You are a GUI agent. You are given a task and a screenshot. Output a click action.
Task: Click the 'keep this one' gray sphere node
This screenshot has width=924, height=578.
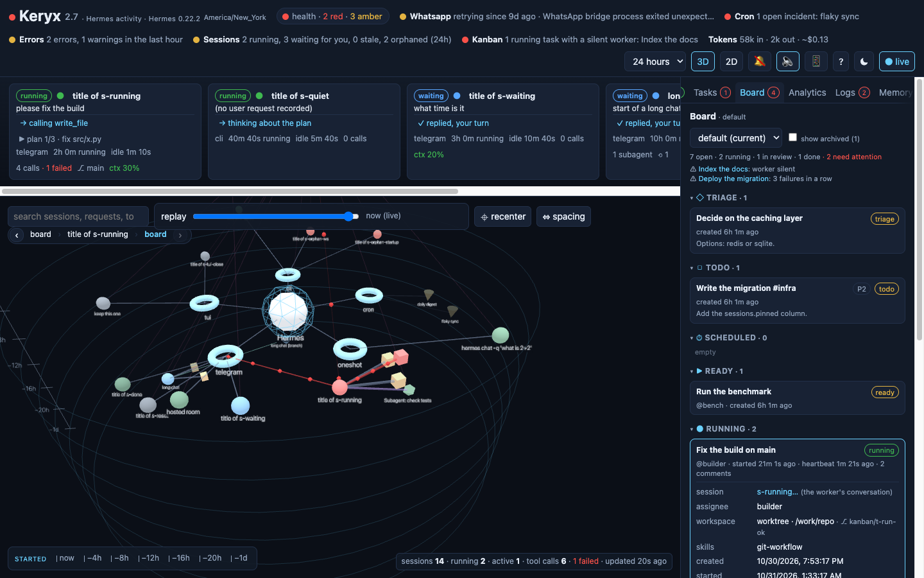tap(103, 303)
